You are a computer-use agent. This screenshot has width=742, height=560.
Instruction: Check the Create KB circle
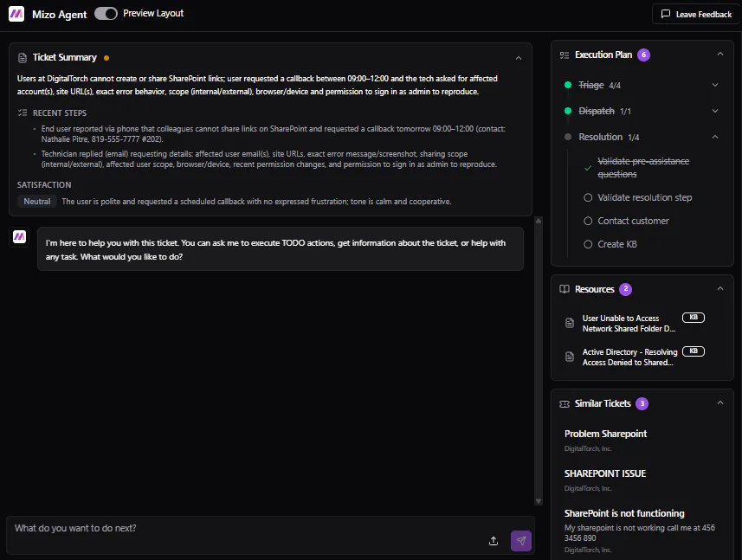coord(588,244)
